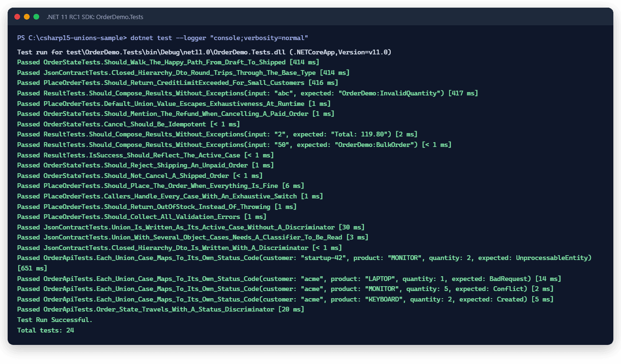Image resolution: width=621 pixels, height=364 pixels.
Task: Click the Union_With_Several_Object_Cases_Needs_A_Classifier_To_Be_Read line
Action: pos(193,237)
